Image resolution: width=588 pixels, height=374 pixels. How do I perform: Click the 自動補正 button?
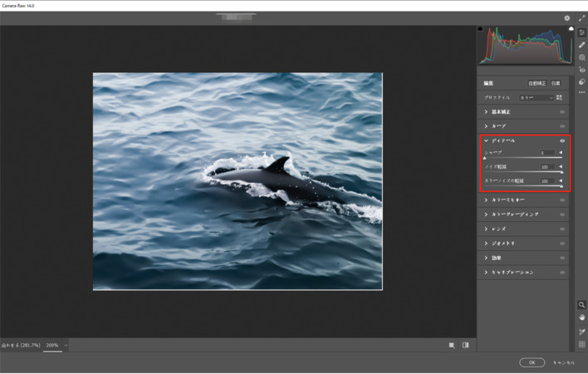point(537,83)
